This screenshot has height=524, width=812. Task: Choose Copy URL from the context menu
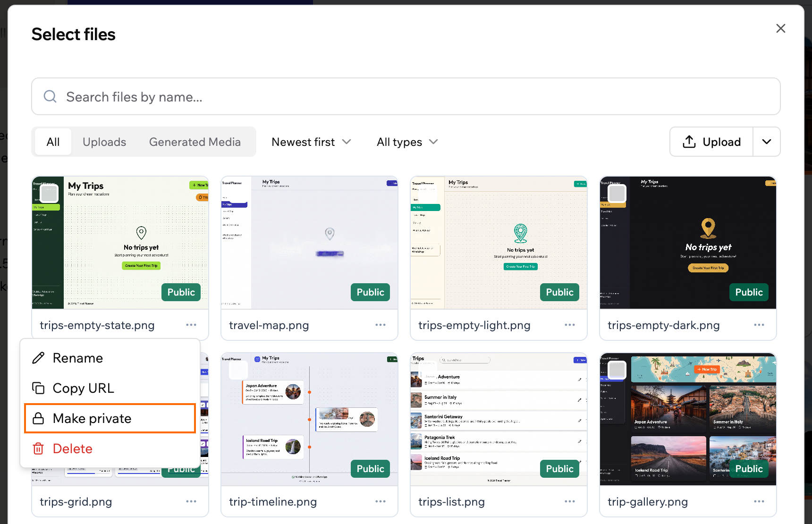point(110,388)
